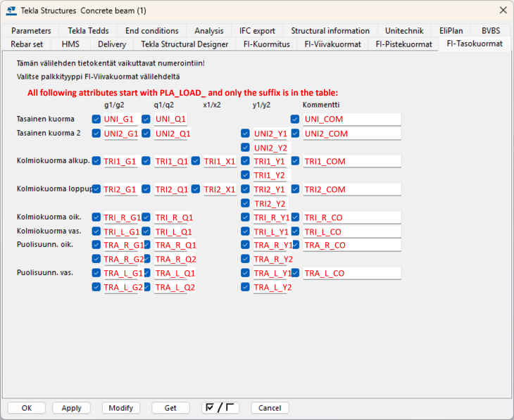This screenshot has height=420, width=514.
Task: Select the Tekla Structural Designer tab
Action: tap(184, 44)
